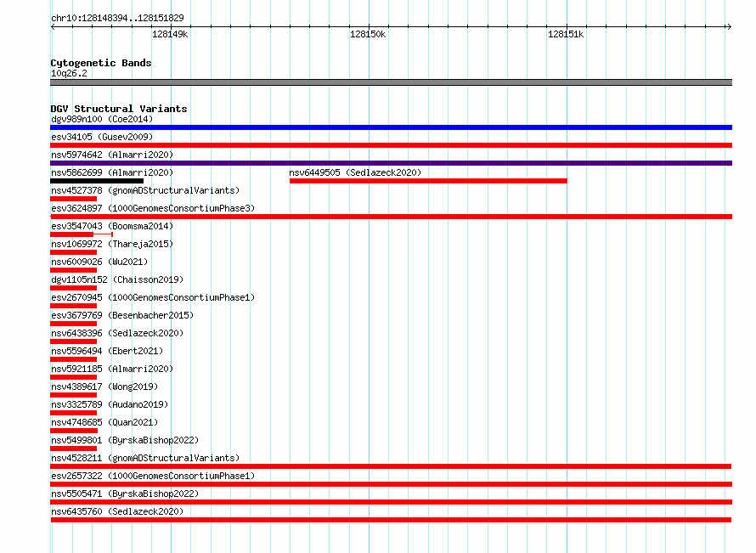Screen dimensions: 756x553
Task: Click the 10q26.2 band label
Action: [x=69, y=73]
